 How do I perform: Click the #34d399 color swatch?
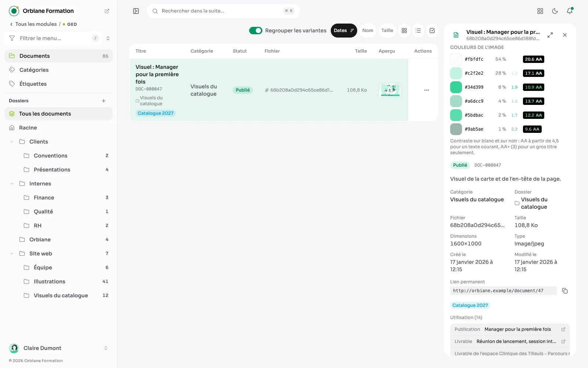456,87
